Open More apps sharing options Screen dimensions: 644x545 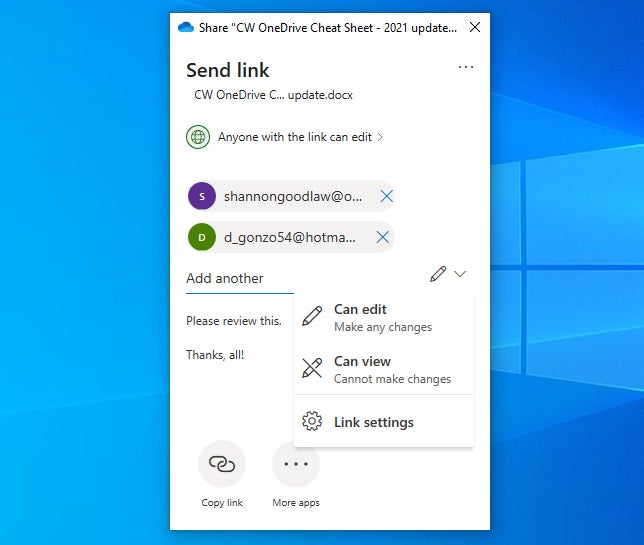[296, 474]
